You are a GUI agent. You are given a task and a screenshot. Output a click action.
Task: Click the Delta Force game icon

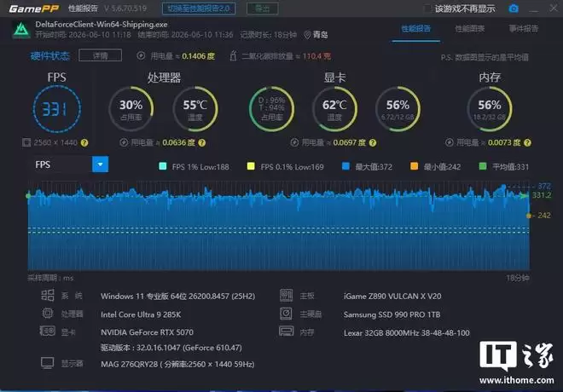[x=21, y=30]
